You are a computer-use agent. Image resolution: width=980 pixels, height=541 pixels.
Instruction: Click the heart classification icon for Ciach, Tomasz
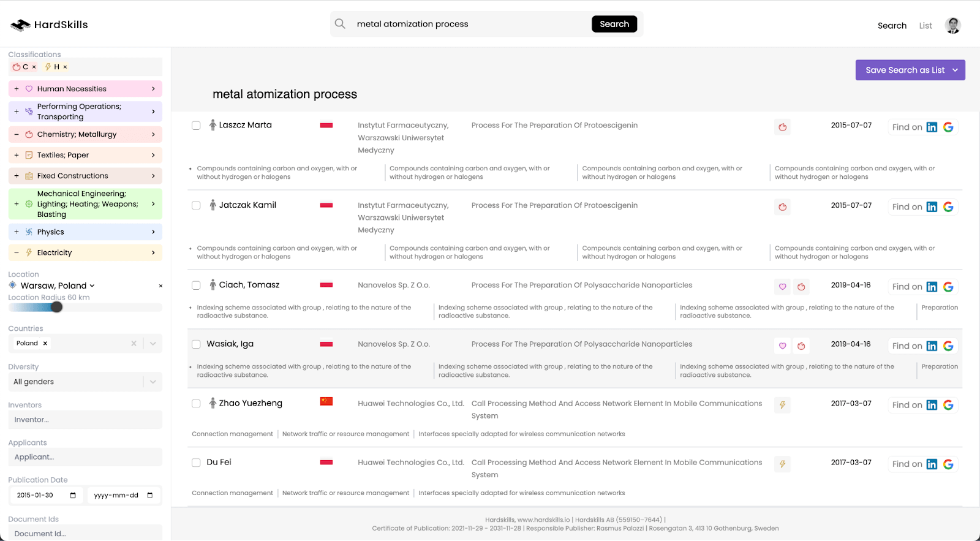[782, 287]
